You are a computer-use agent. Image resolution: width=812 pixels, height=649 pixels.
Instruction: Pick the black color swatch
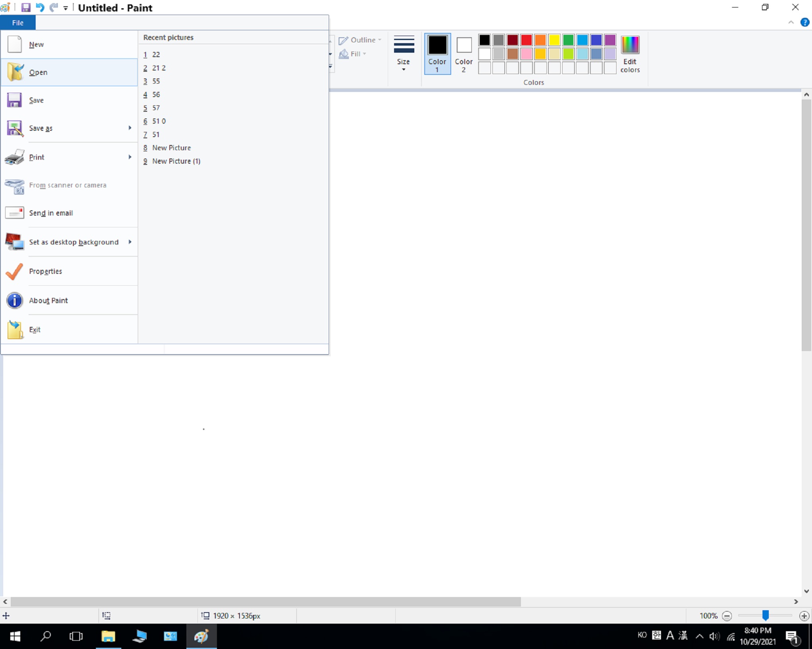click(485, 40)
